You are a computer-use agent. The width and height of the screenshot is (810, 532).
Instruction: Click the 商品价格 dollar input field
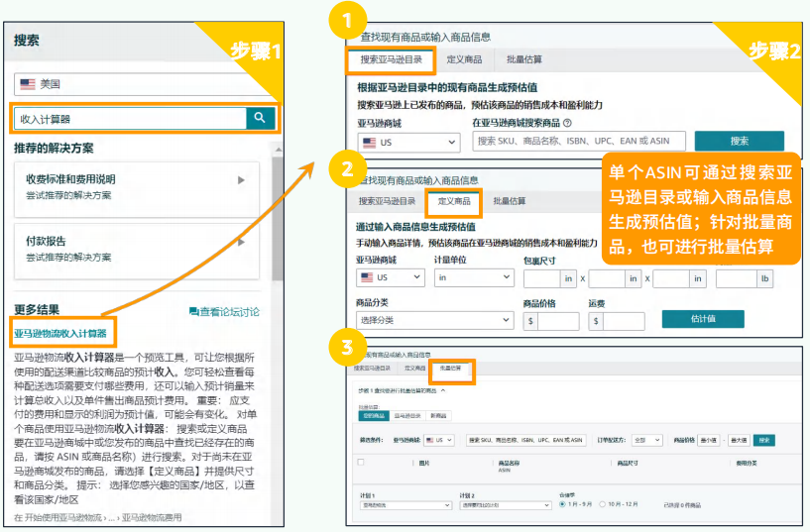(558, 321)
